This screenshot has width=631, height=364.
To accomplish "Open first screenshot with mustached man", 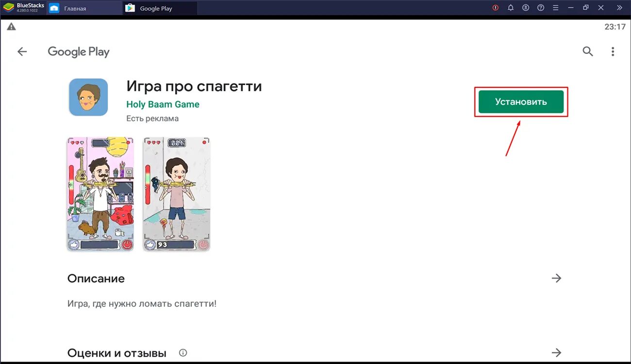I will tap(100, 194).
